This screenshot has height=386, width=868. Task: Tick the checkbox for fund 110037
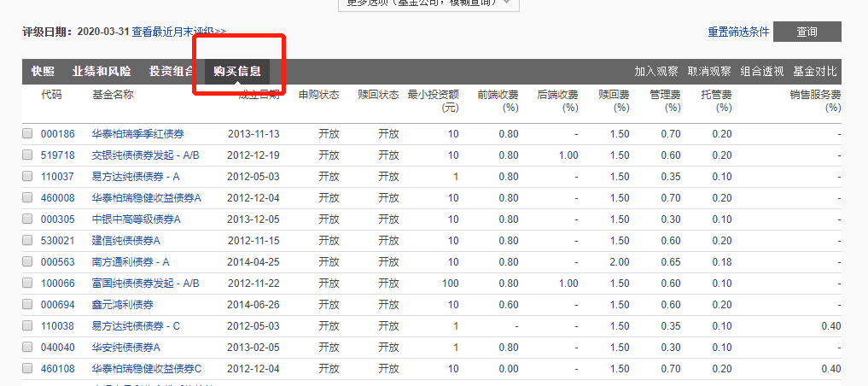click(27, 177)
